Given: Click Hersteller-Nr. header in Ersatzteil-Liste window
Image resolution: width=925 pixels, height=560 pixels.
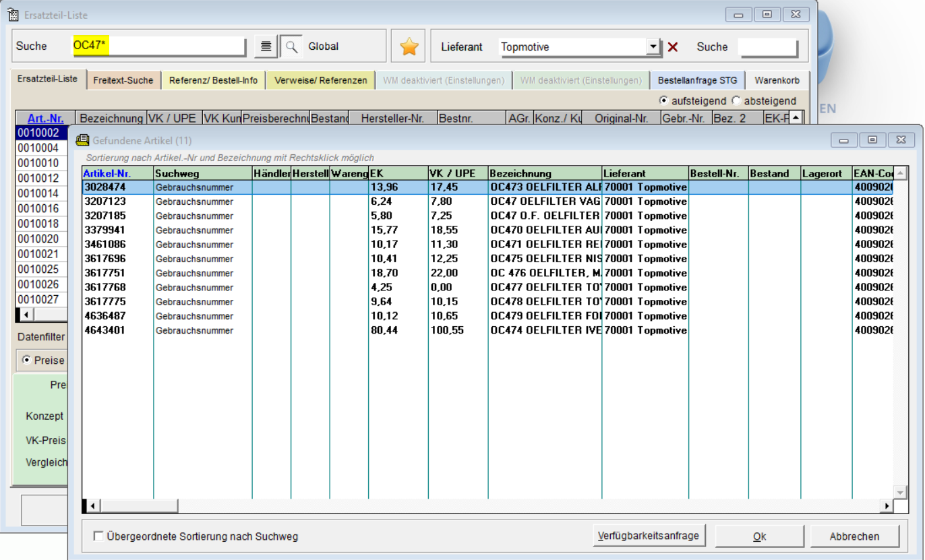Looking at the screenshot, I should (x=392, y=118).
